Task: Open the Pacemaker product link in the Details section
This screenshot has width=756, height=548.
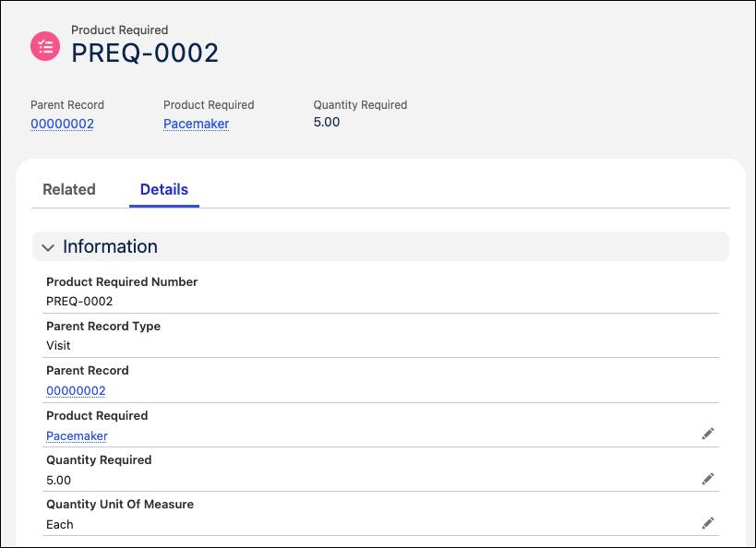Action: 77,435
